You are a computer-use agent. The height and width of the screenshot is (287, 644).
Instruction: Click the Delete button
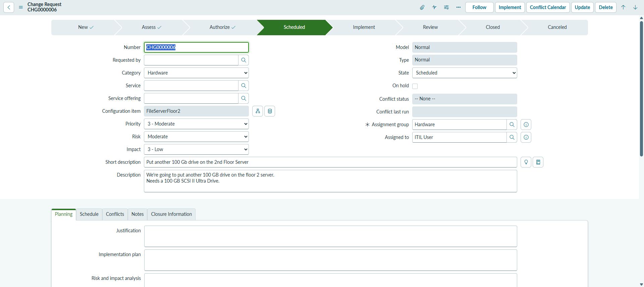(x=606, y=7)
